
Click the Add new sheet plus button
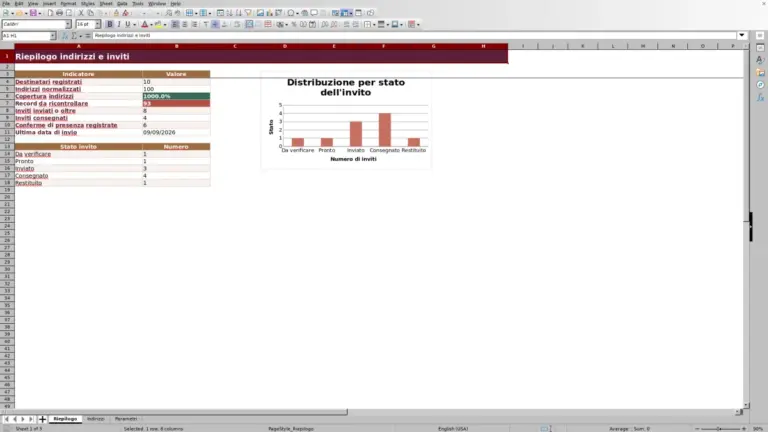42,419
